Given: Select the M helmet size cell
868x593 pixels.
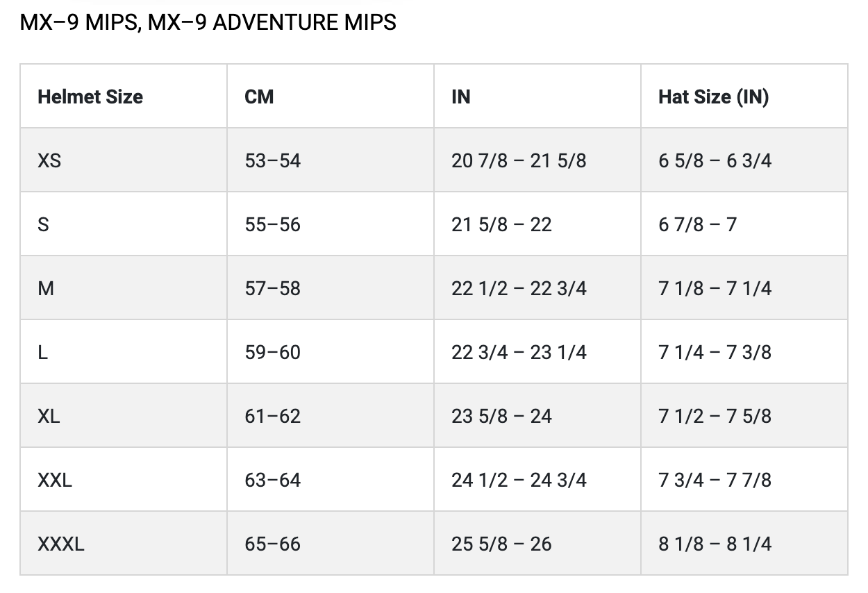Looking at the screenshot, I should click(x=46, y=288).
